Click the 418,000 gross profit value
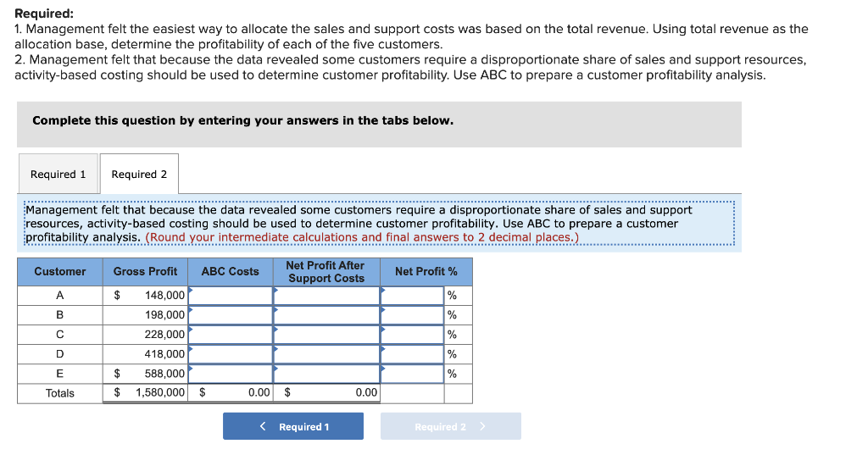868x466 pixels. click(164, 353)
